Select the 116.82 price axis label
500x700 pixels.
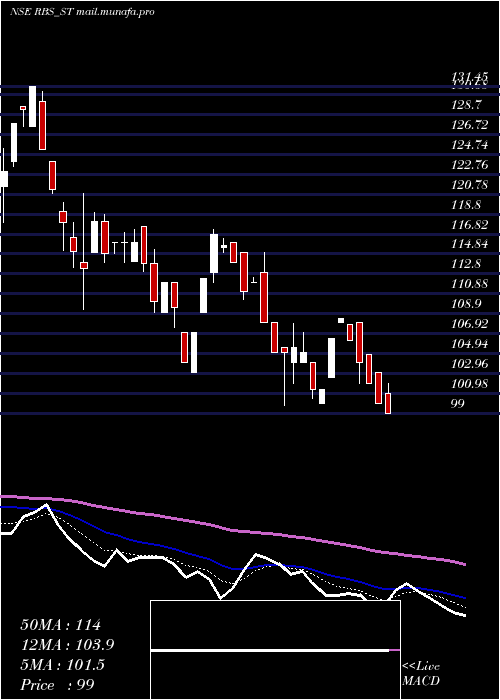pyautogui.click(x=470, y=225)
